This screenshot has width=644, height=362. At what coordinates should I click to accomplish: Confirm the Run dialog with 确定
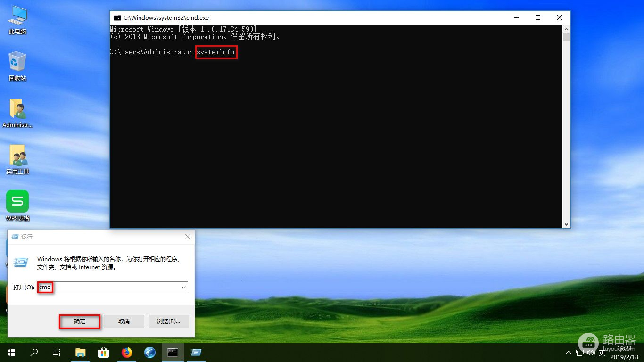click(80, 321)
